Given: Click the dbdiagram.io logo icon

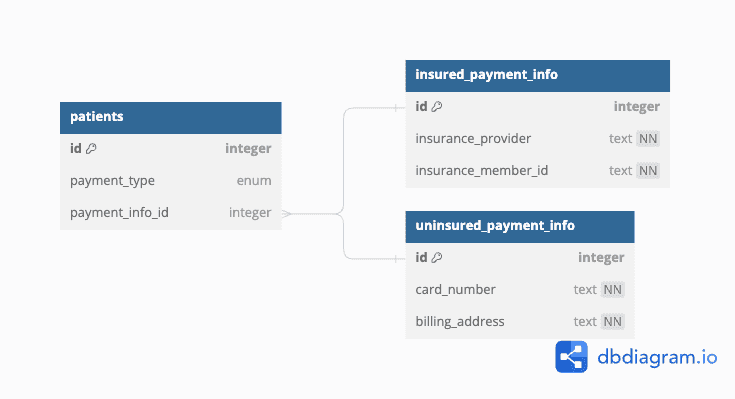Looking at the screenshot, I should click(571, 357).
